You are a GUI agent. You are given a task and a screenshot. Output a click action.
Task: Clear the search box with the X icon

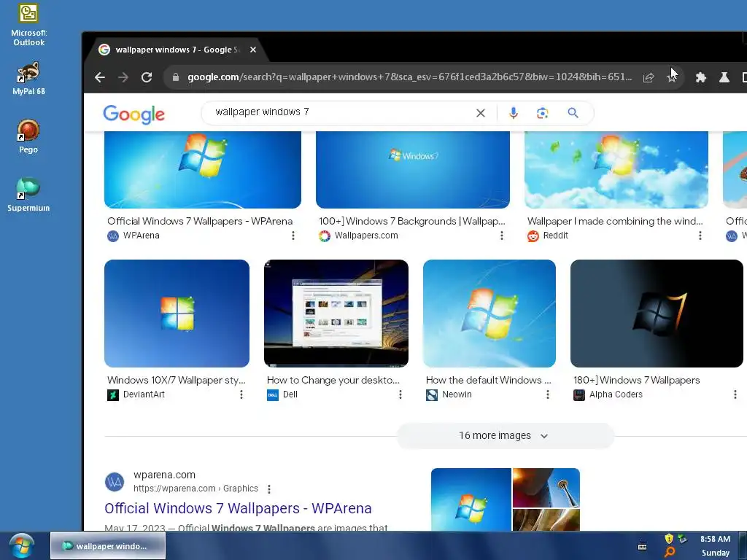tap(481, 113)
